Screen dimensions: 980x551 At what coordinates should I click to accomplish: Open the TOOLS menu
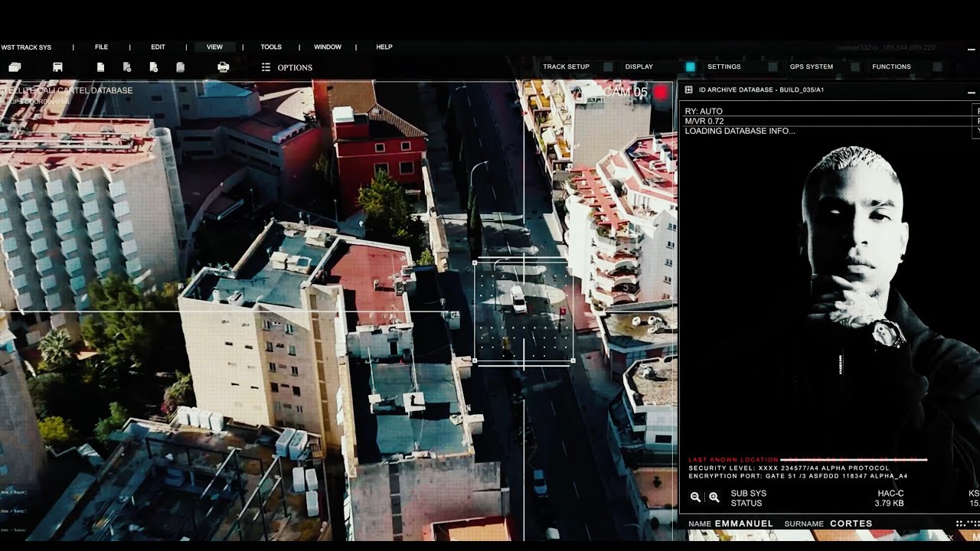pyautogui.click(x=271, y=47)
